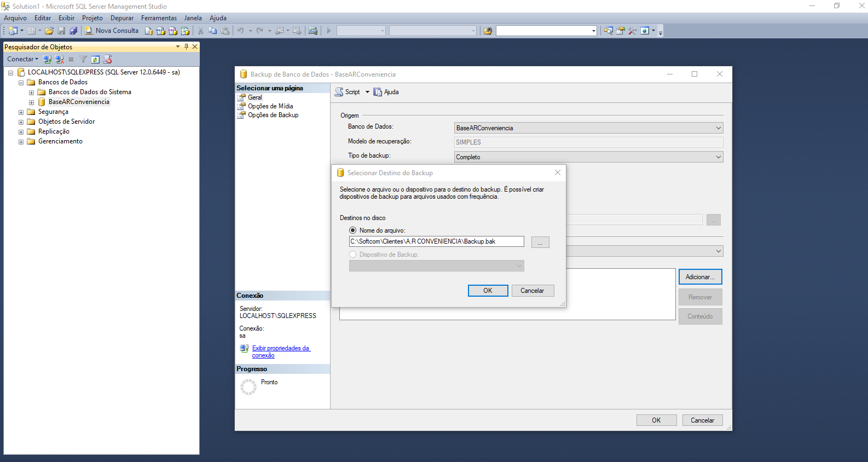Screen dimensions: 868x462
Task: Open the Ferramentas menu
Action: [159, 18]
